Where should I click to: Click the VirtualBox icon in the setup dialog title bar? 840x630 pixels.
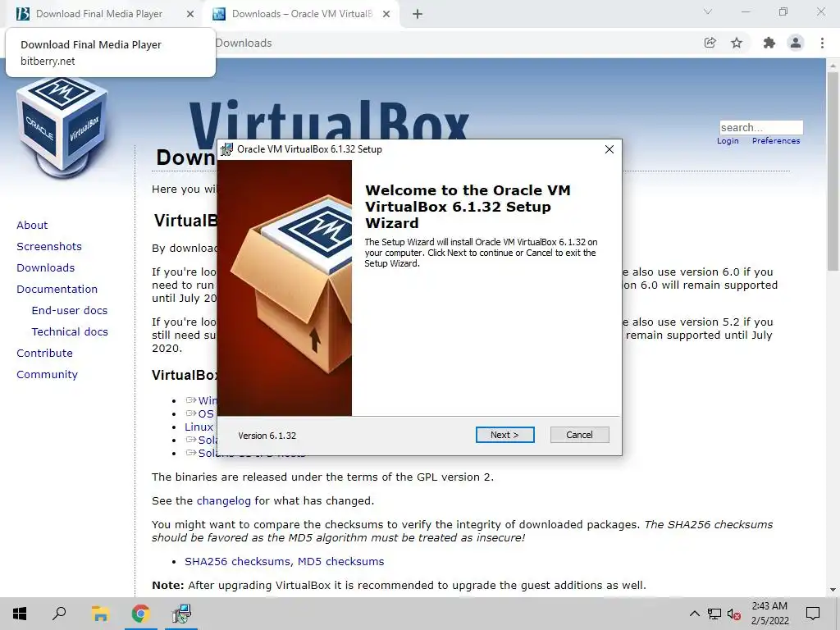[227, 149]
